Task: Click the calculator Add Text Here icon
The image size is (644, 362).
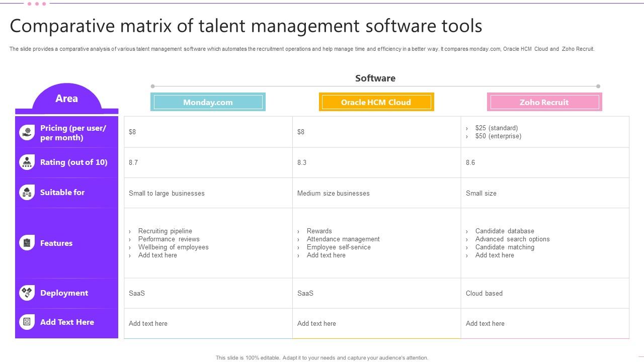Action: 27,322
